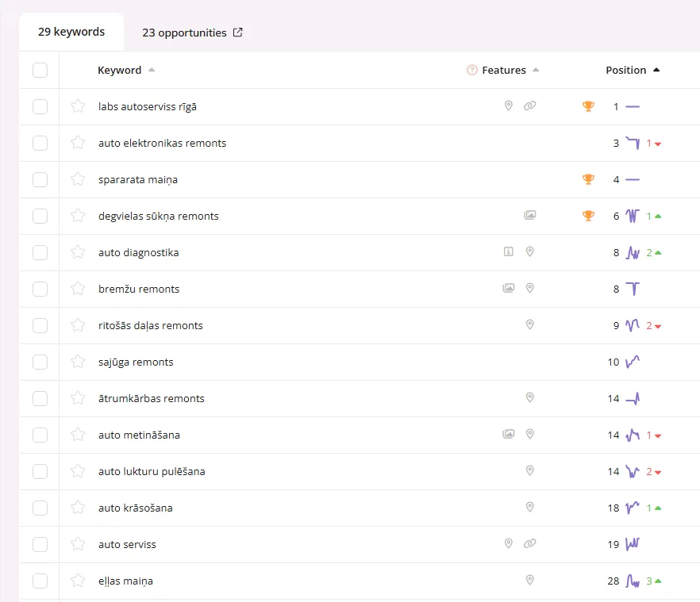Image resolution: width=700 pixels, height=602 pixels.
Task: Click the location pin for 'ātrumkārbas remonts'
Action: pyautogui.click(x=530, y=397)
